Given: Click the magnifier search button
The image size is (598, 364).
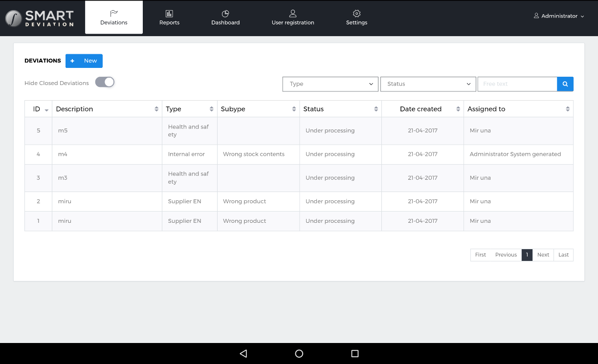Looking at the screenshot, I should pyautogui.click(x=565, y=84).
